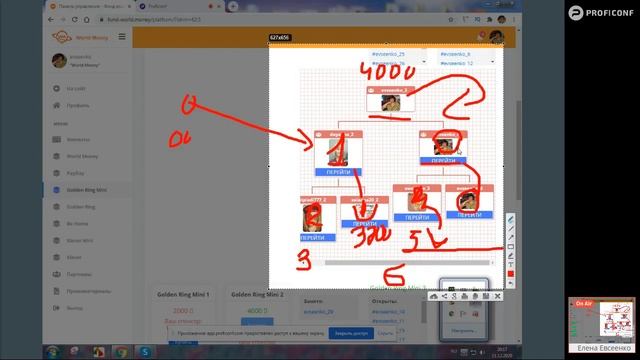
Task: Switch to the Proficonf browser tab
Action: coord(180,6)
